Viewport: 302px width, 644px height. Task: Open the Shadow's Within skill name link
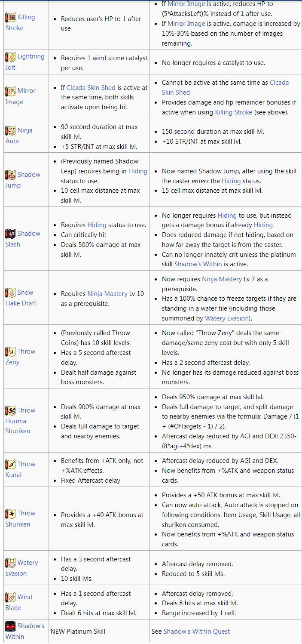[25, 631]
